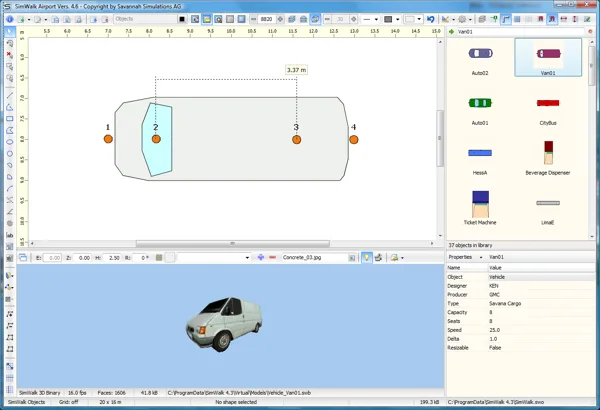
Task: Click the label 'ab' text tool
Action: coord(10,235)
